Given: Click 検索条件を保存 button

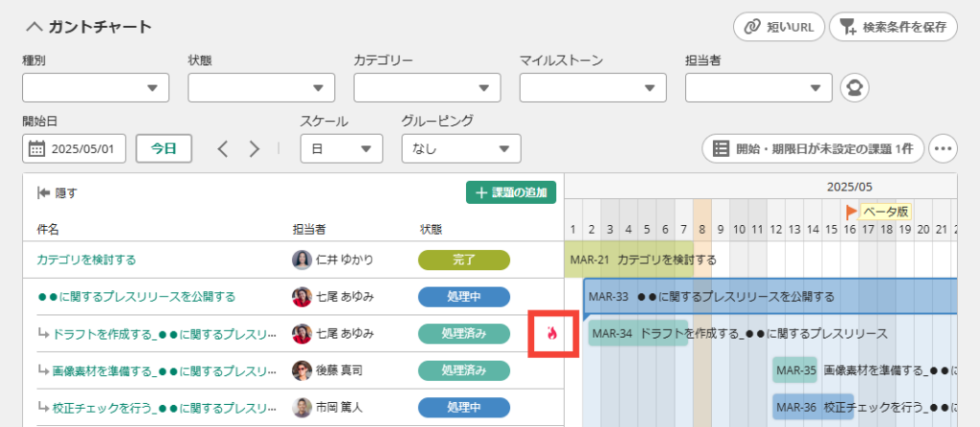Looking at the screenshot, I should pyautogui.click(x=893, y=27).
